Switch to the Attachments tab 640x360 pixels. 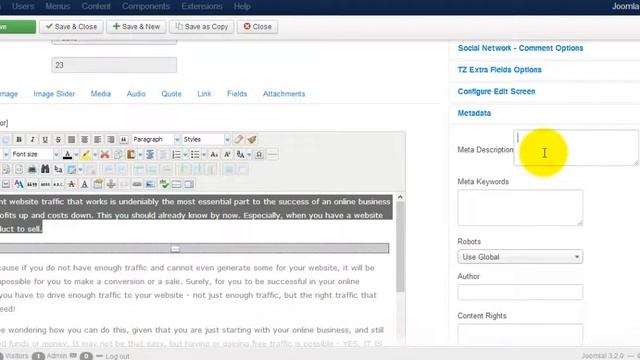point(284,94)
